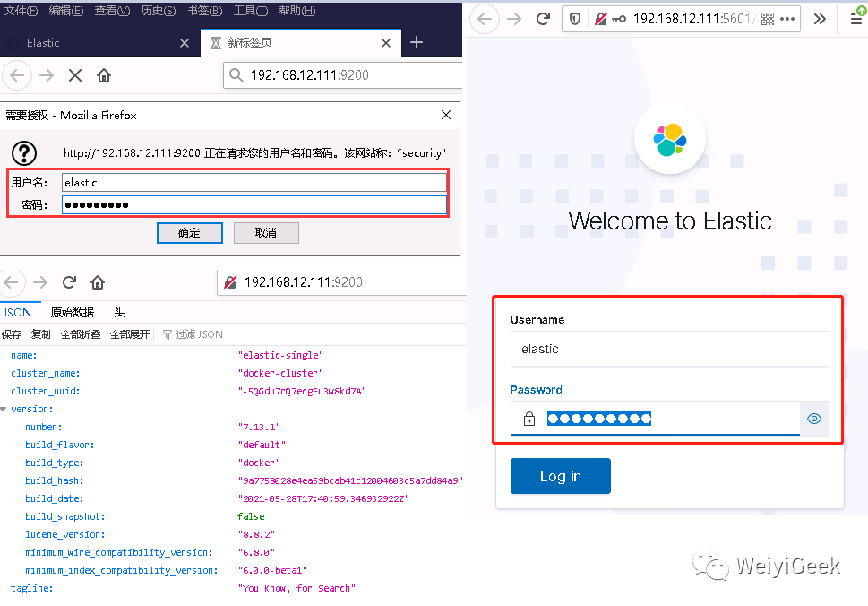868x606 pixels.
Task: Cancel the dialog with 取消 button
Action: coord(266,233)
